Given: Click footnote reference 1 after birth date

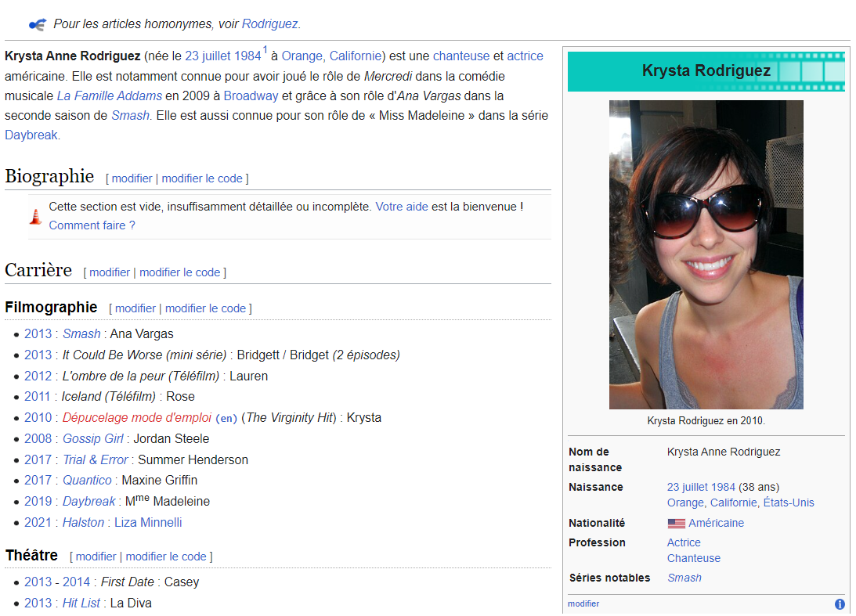Looking at the screenshot, I should click(265, 51).
